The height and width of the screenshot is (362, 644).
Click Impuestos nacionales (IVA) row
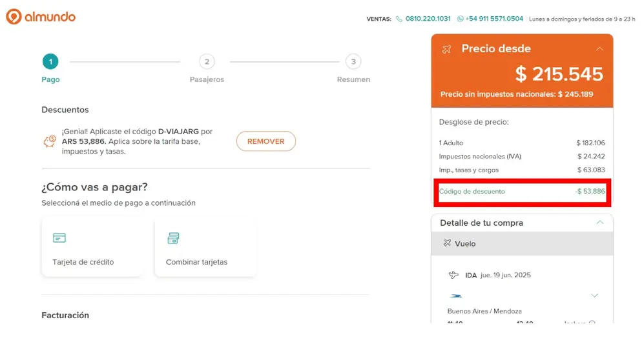[522, 156]
